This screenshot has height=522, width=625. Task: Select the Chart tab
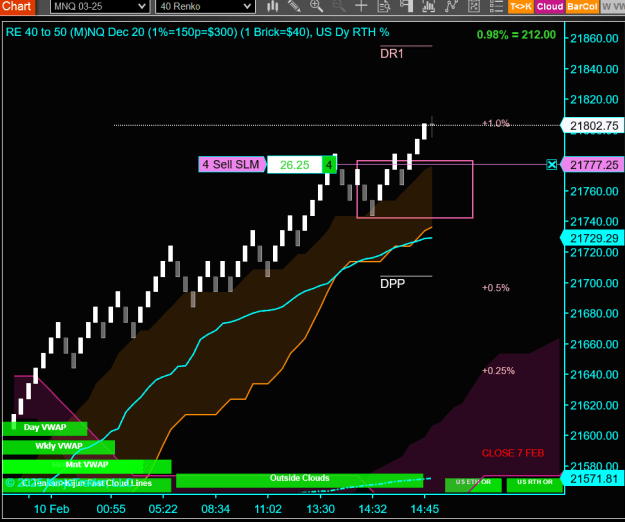(x=17, y=6)
